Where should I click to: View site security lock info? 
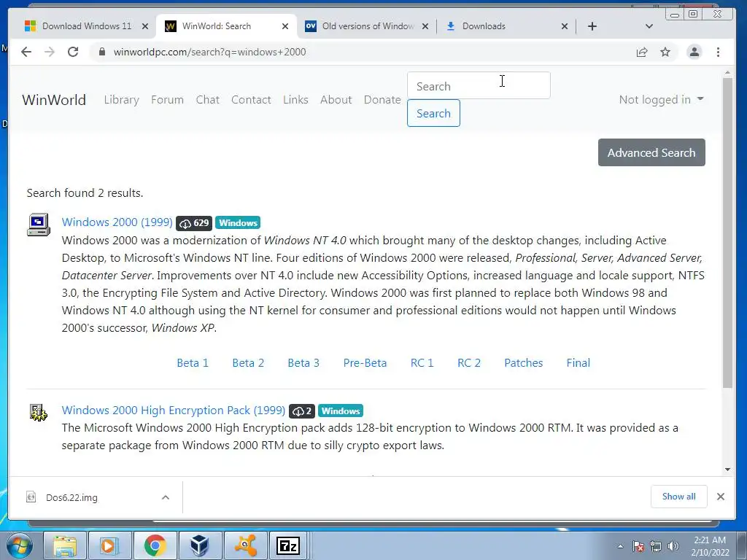(101, 52)
